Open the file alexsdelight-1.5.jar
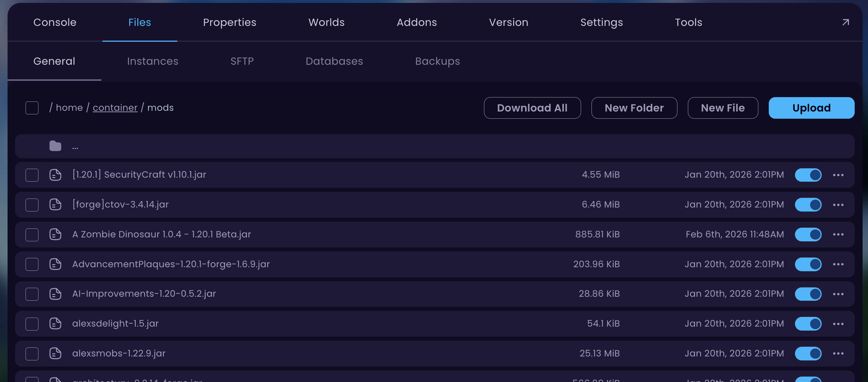Screen dimensions: 868x382 pos(115,324)
